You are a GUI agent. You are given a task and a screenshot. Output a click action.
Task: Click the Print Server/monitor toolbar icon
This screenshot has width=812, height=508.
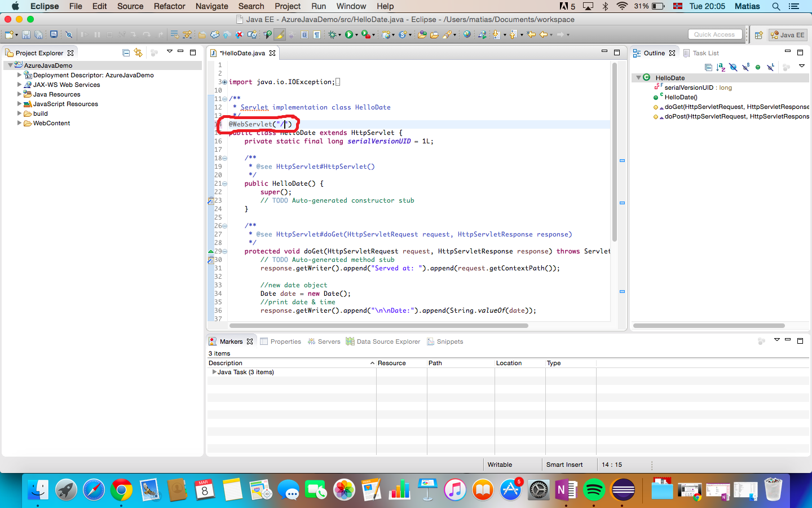point(54,34)
